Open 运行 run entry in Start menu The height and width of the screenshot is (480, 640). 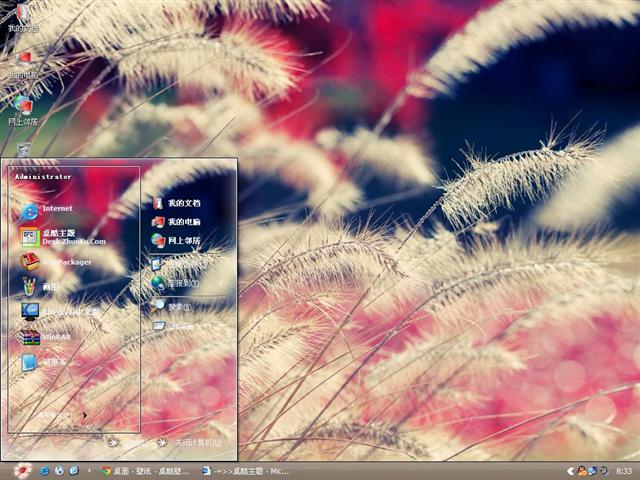[172, 326]
